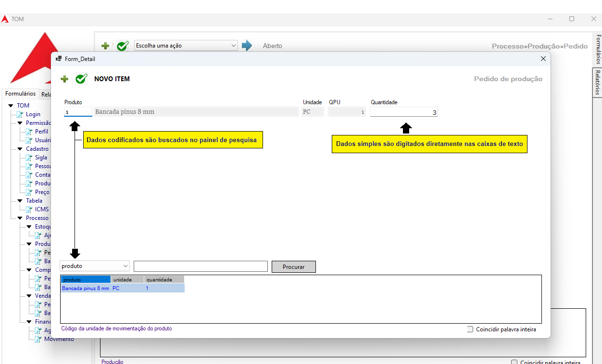
Task: Click green checkmark save icon beside NOVO ITEM
Action: click(81, 79)
